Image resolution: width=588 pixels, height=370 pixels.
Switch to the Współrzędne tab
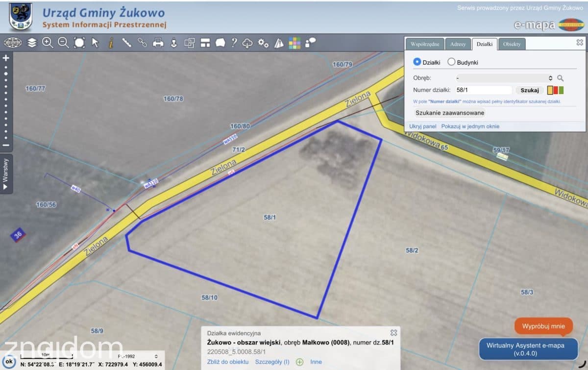coord(425,44)
